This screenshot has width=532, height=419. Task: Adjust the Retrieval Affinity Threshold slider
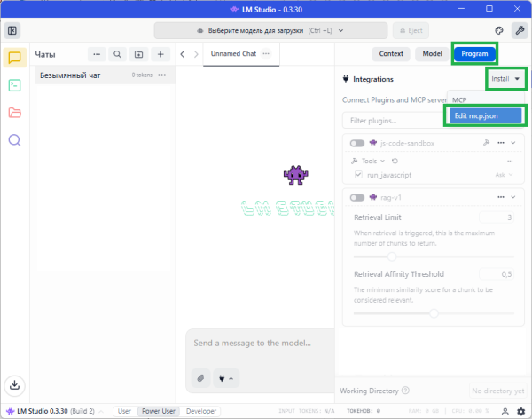(434, 313)
